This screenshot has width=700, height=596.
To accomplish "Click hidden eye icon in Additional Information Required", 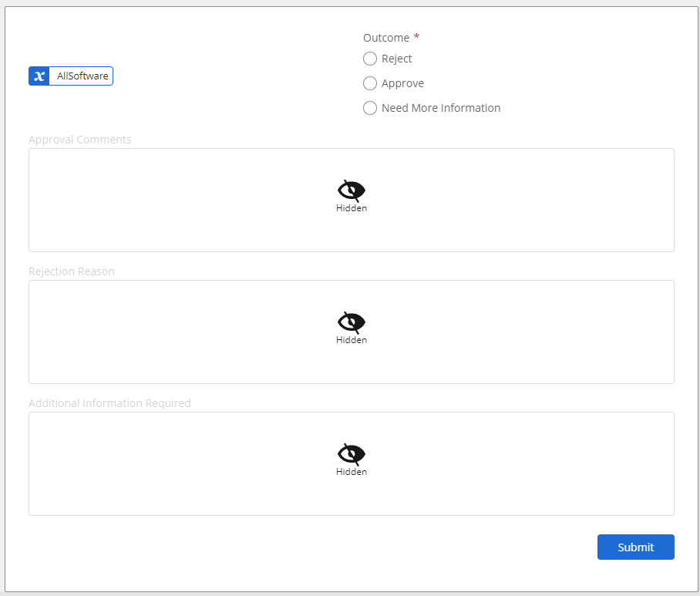I will point(352,454).
